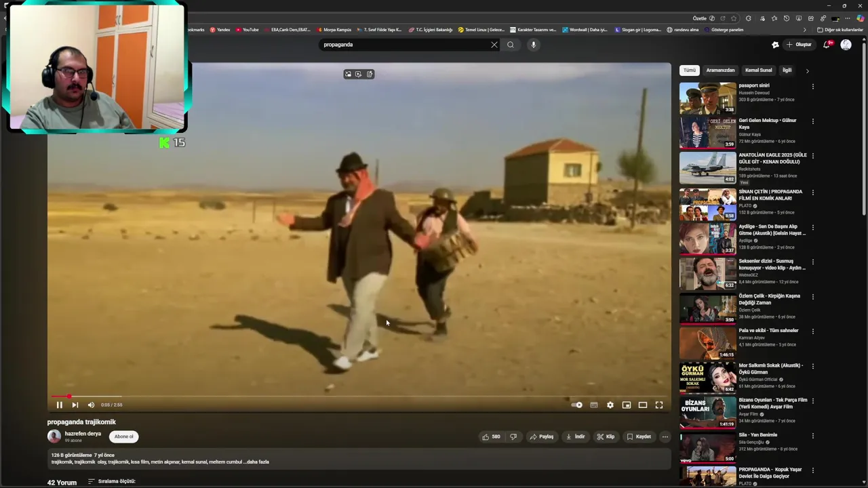
Task: Click the İndir download button
Action: [x=575, y=436]
